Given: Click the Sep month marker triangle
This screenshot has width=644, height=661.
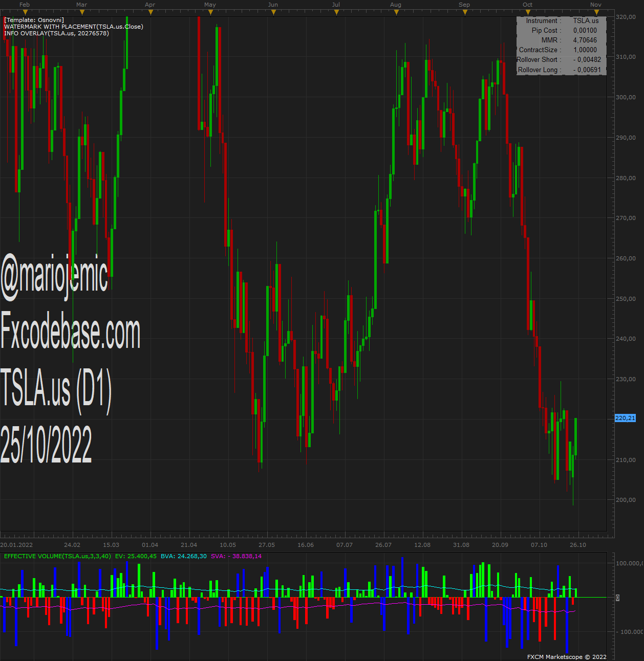Looking at the screenshot, I should click(x=465, y=12).
